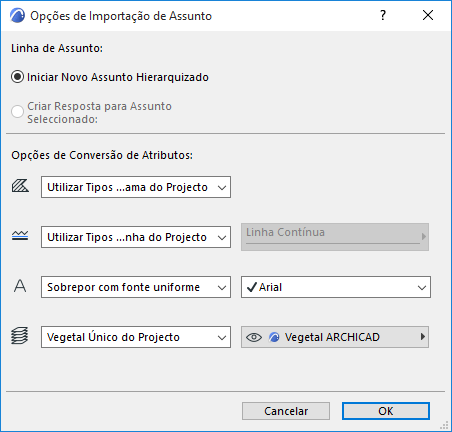Click the resize grip at dialog corner
Viewport: 452px width, 432px height.
[444, 425]
